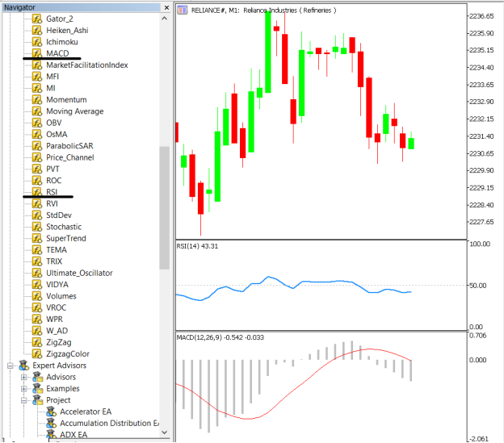Click the Moving Average indicator icon

[x=37, y=111]
